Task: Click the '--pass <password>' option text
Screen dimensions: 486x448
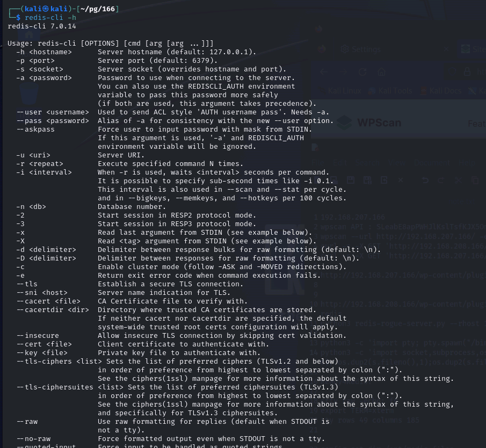Action: (x=53, y=121)
